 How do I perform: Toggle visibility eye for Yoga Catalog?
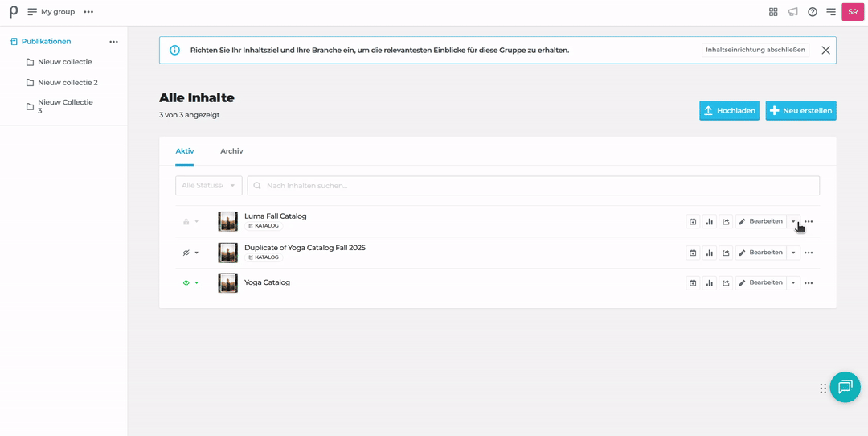pos(186,283)
